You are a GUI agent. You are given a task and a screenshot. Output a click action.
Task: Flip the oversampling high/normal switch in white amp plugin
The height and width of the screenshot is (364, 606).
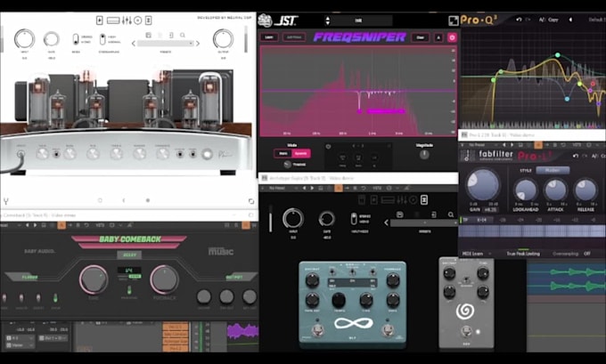(102, 39)
